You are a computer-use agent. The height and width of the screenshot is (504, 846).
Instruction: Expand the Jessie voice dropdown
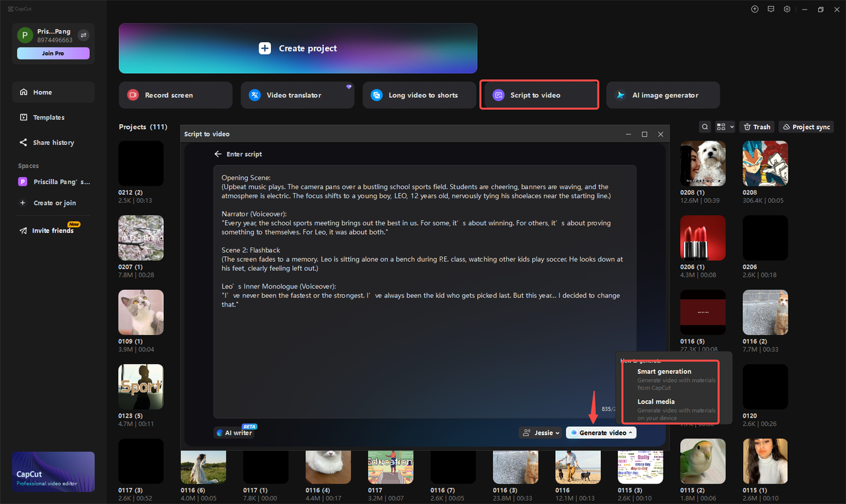pyautogui.click(x=541, y=433)
